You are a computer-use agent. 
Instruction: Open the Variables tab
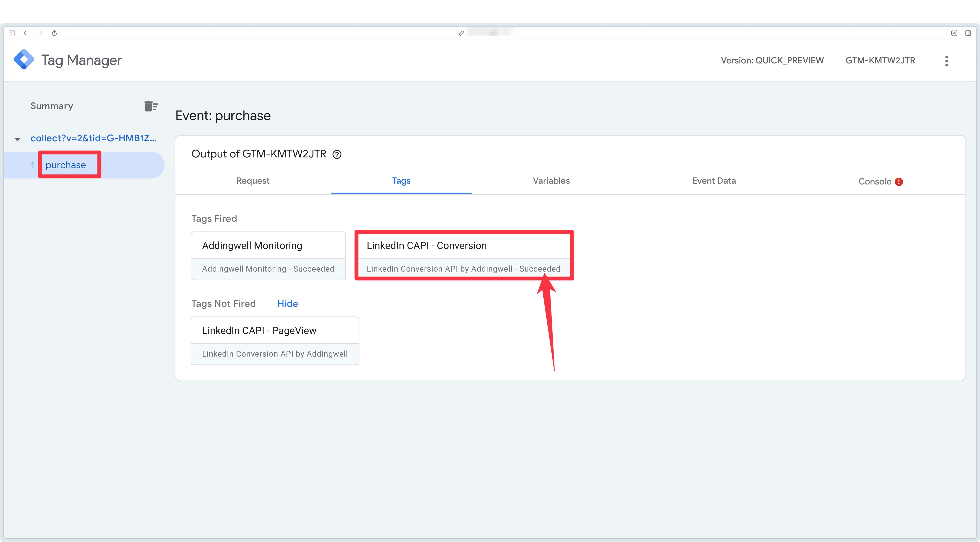click(x=551, y=181)
